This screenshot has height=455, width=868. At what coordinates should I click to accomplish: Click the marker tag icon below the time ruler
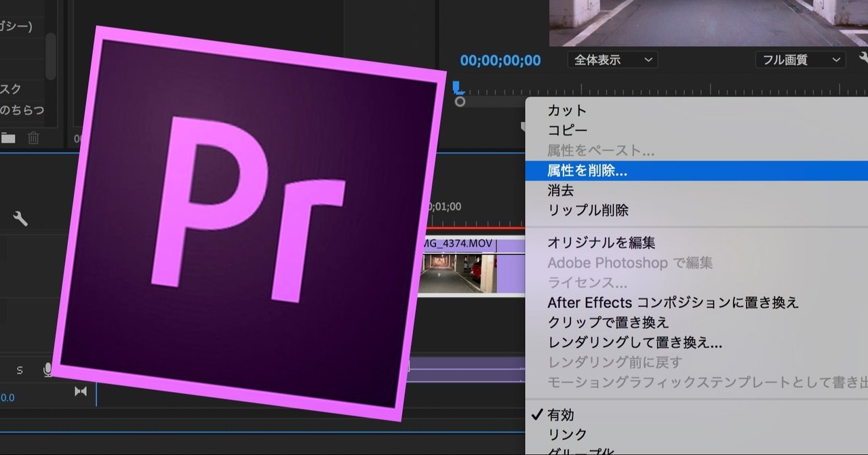[524, 126]
